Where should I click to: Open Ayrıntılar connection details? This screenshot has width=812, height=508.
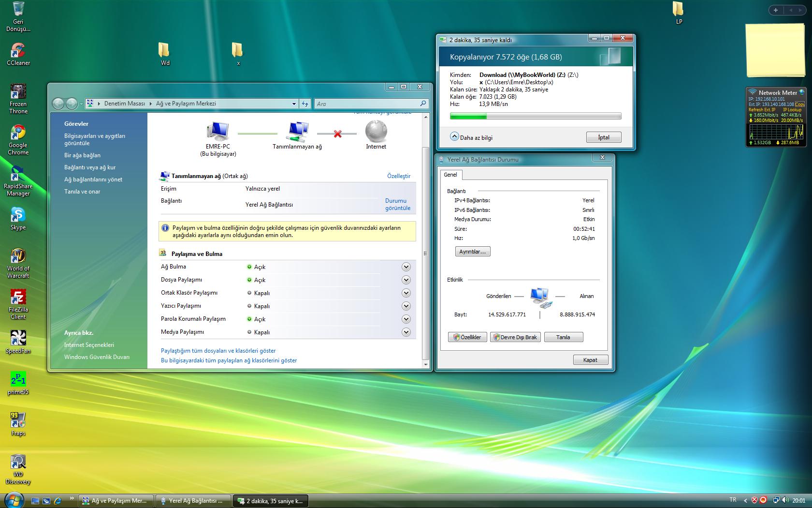473,252
